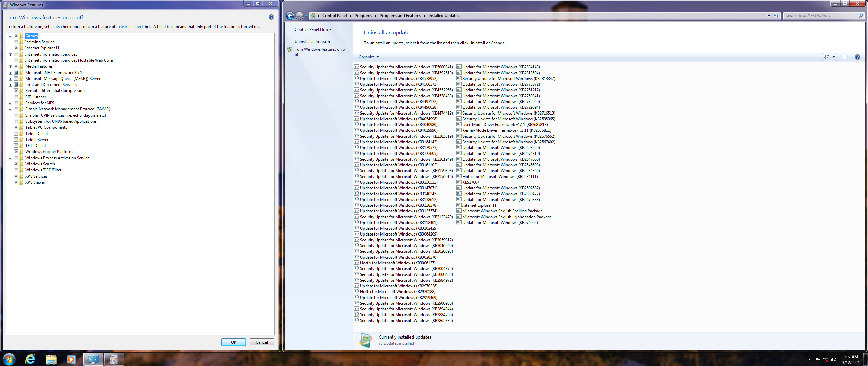This screenshot has width=868, height=366.
Task: Open Windows Explorer folder icon in taskbar
Action: (x=51, y=359)
